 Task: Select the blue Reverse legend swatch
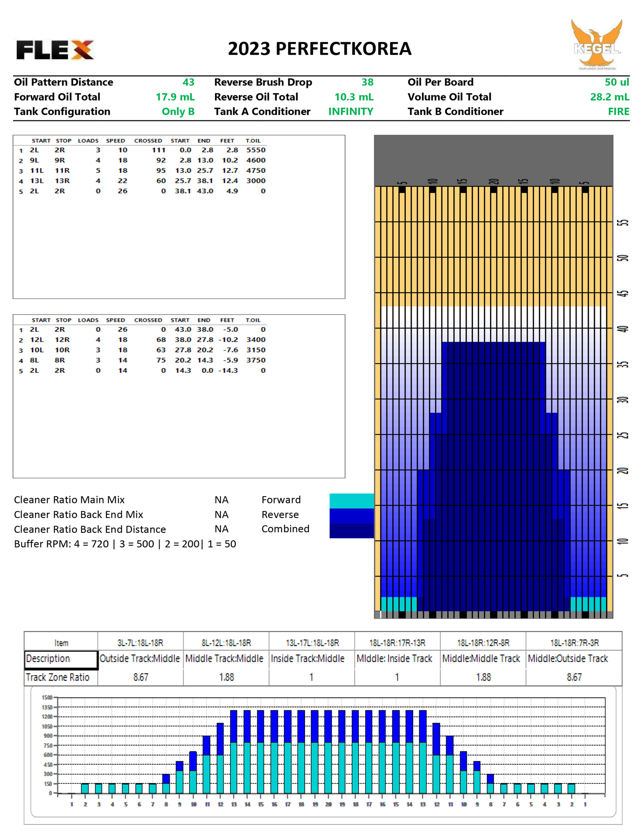351,516
